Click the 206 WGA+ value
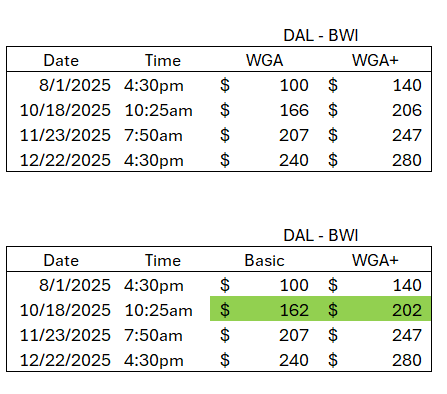Viewport: 447px width, 394px height. (x=407, y=110)
